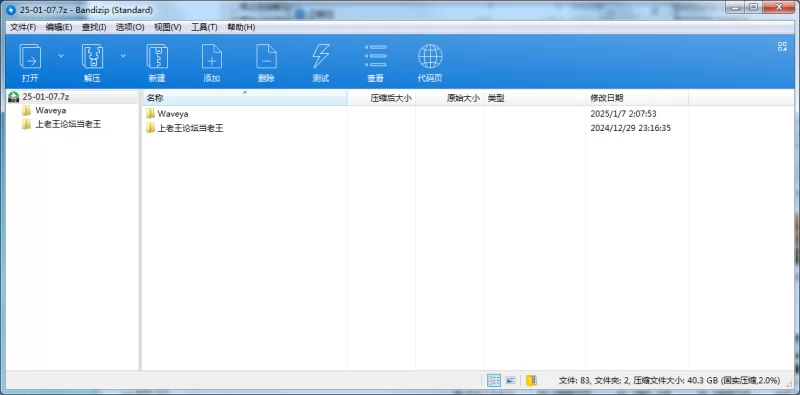Click the 上老王论坛当老王 folder icon in the file list
This screenshot has height=395, width=800.
click(x=150, y=128)
